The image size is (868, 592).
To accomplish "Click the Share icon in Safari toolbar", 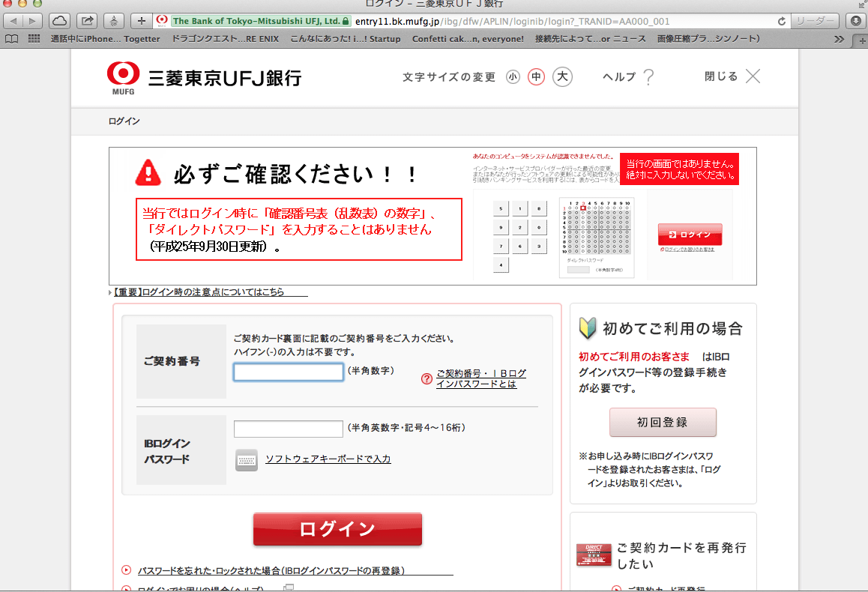I will (87, 20).
